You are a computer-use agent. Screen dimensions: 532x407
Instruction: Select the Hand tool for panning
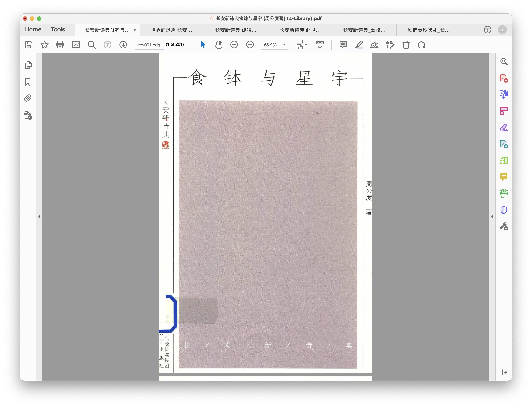tap(218, 45)
